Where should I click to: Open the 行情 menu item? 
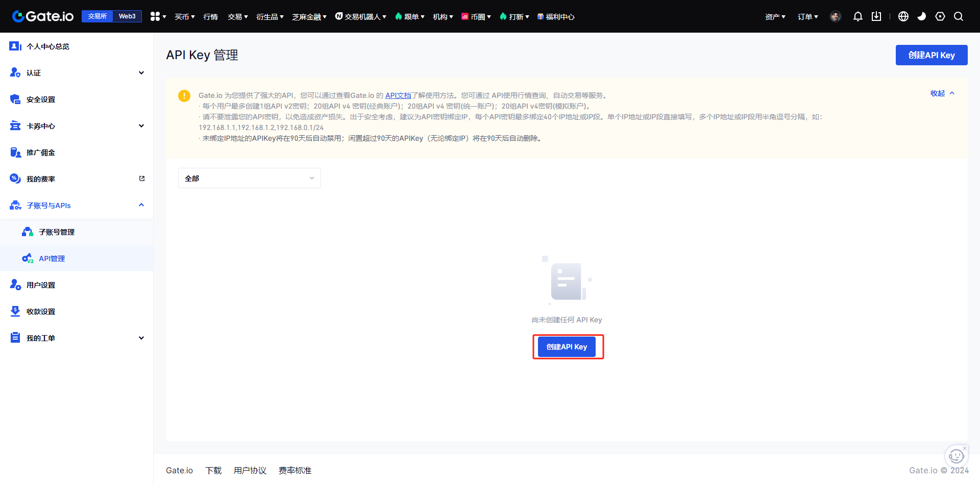210,17
